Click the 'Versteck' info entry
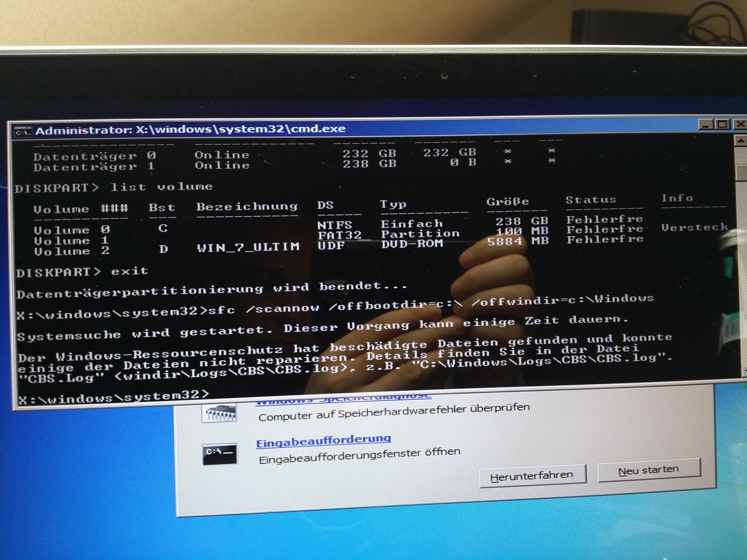The height and width of the screenshot is (560, 747). (x=694, y=227)
